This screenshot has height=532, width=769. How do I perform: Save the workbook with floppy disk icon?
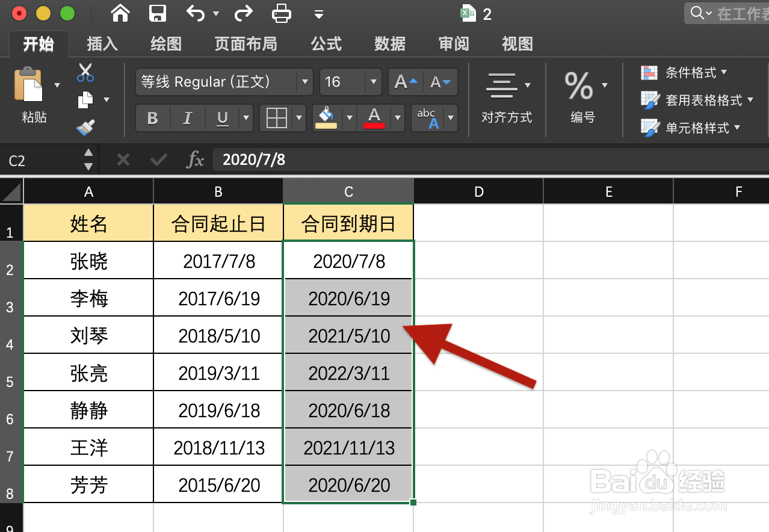pos(158,13)
